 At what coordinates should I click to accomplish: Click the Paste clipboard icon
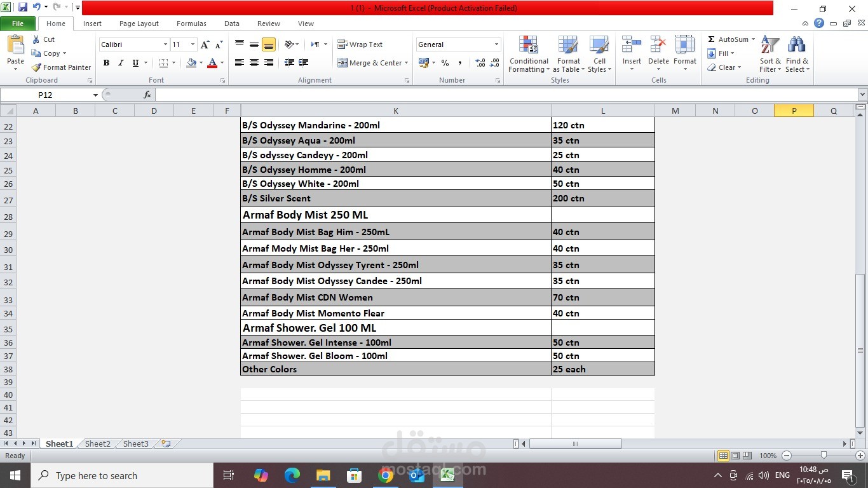pyautogui.click(x=15, y=46)
